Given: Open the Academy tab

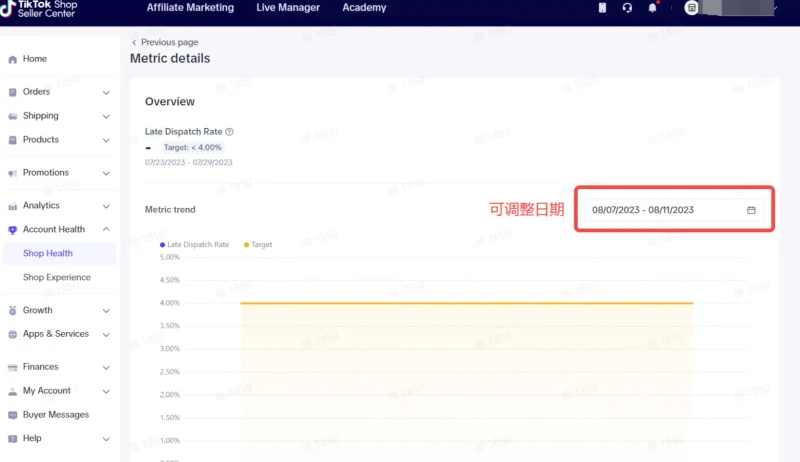Looking at the screenshot, I should point(364,8).
